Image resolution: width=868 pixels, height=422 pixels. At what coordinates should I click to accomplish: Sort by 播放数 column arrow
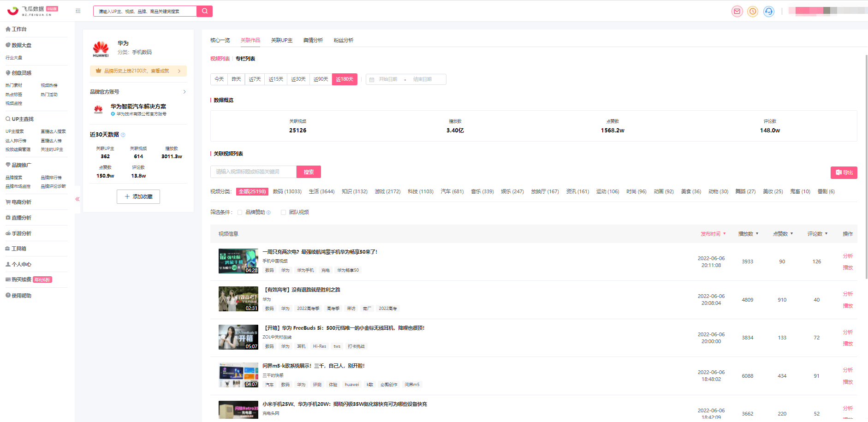pyautogui.click(x=757, y=234)
